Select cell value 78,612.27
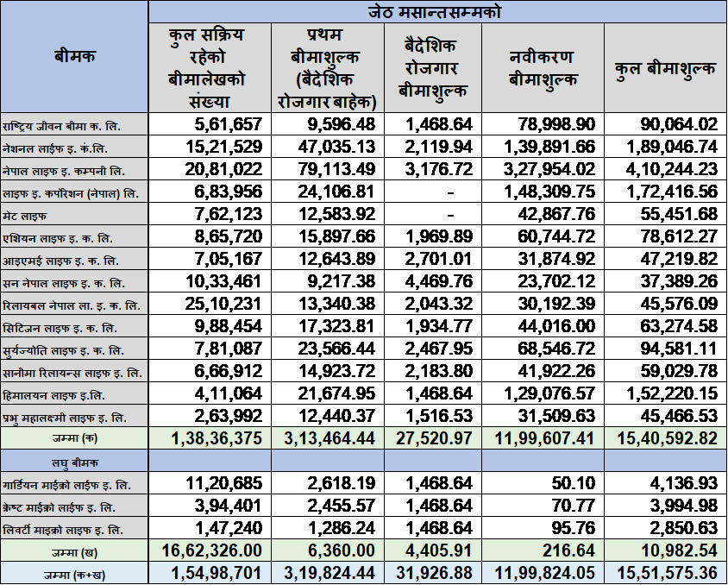The image size is (728, 585). click(679, 236)
